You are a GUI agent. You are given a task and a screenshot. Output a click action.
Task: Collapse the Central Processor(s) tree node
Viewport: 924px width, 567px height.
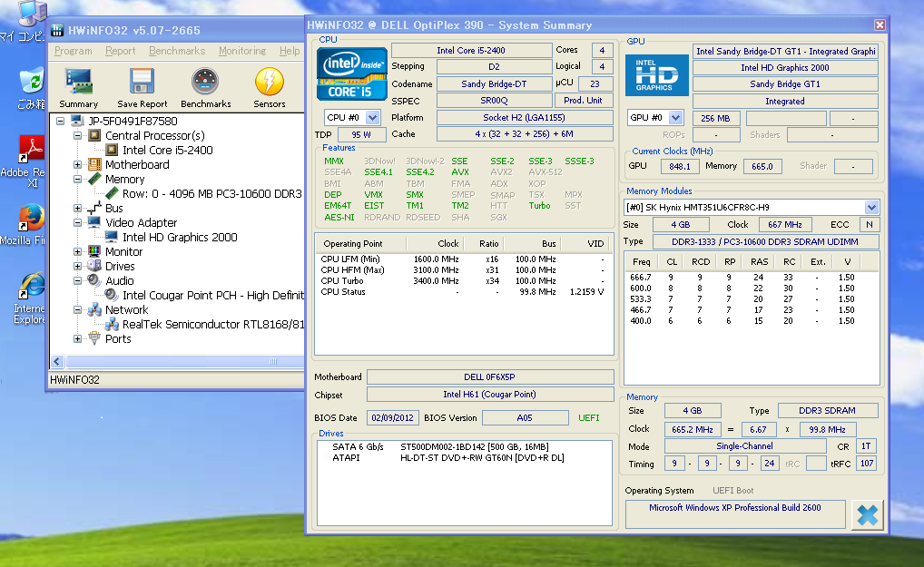(x=78, y=136)
